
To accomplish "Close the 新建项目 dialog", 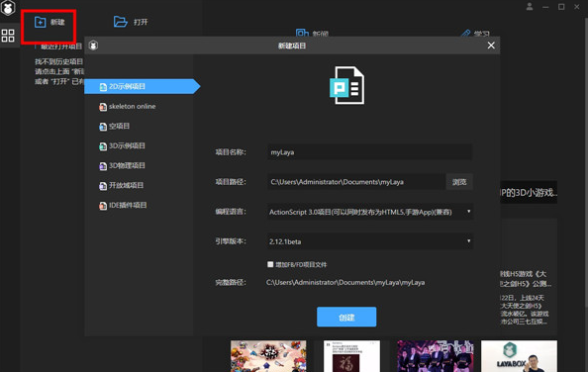I will click(491, 46).
